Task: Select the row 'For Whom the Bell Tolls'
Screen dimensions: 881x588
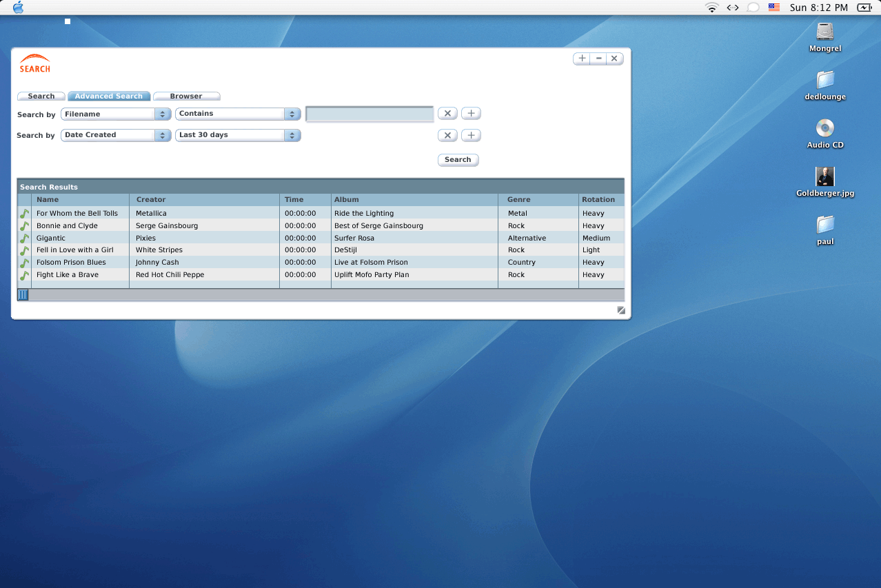Action: 321,214
